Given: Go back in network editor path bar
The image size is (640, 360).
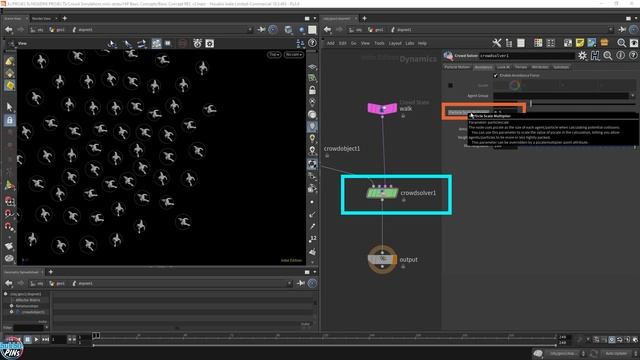Looking at the screenshot, I should [327, 29].
